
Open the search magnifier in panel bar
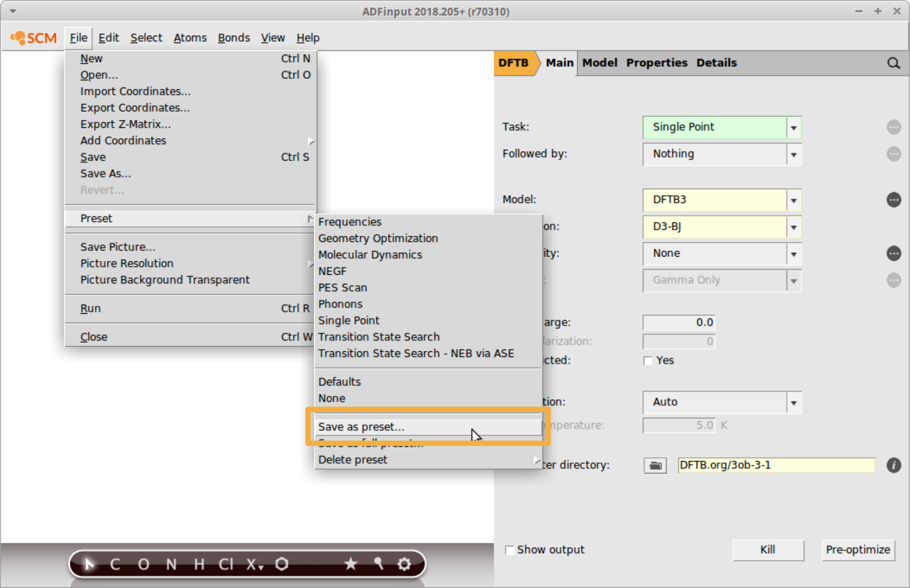click(893, 63)
